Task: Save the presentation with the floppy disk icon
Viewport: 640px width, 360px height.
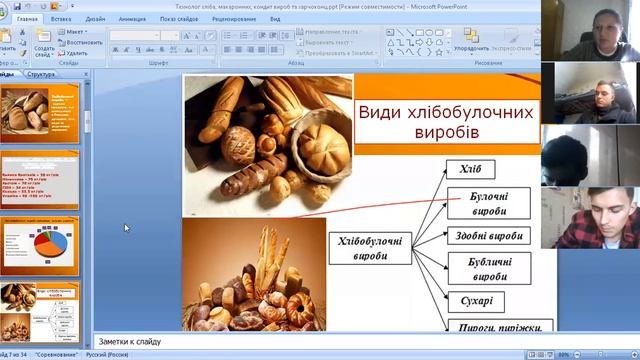Action: coord(17,7)
